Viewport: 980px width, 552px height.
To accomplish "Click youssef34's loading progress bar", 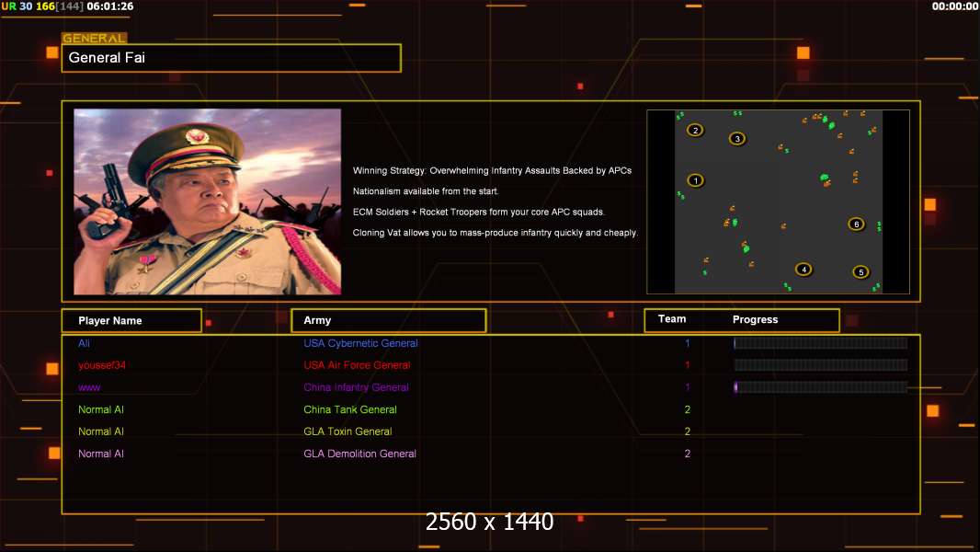I will point(821,365).
